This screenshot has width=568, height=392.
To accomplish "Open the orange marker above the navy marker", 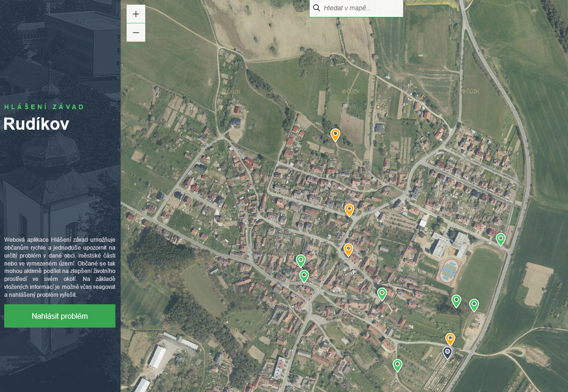I will click(x=450, y=339).
